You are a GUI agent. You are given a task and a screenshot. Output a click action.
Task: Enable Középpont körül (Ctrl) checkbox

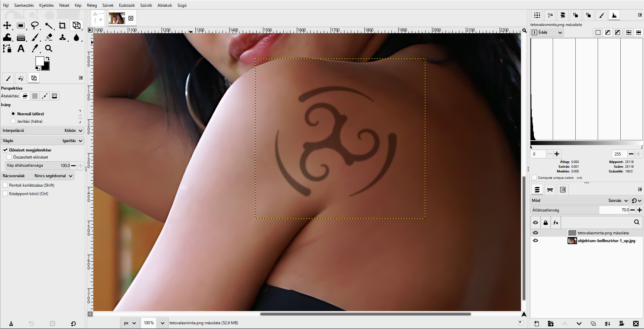pos(5,193)
